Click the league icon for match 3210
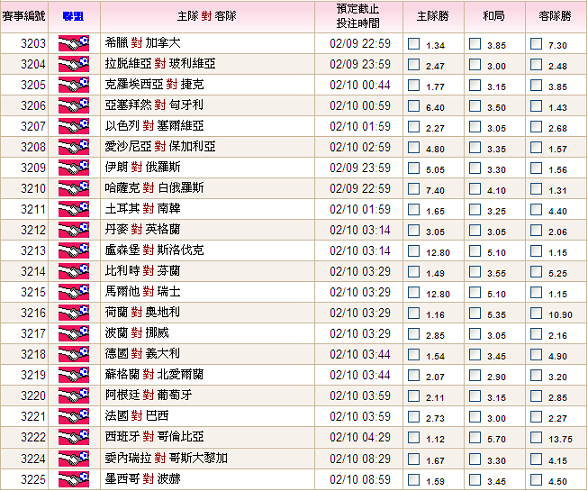588x491 pixels. (x=74, y=188)
